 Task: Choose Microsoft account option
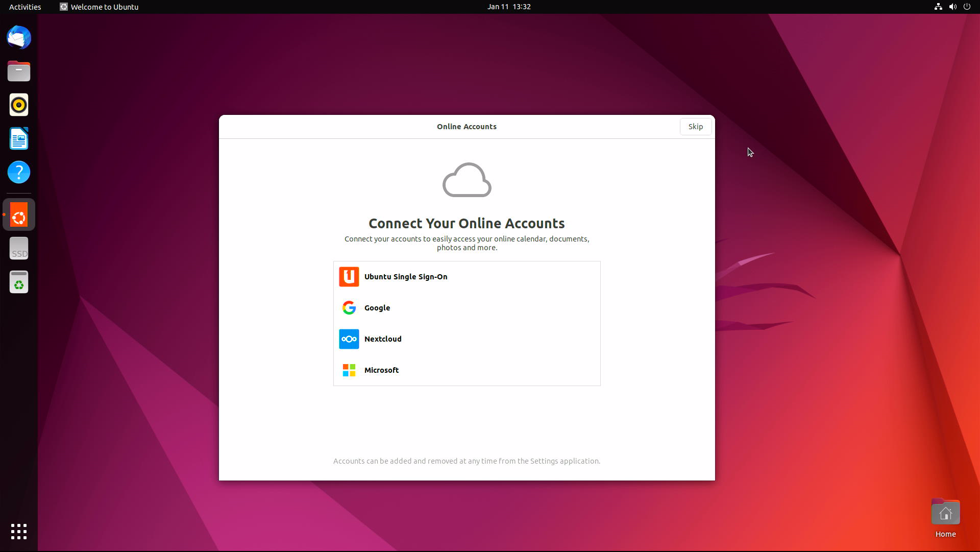point(467,370)
